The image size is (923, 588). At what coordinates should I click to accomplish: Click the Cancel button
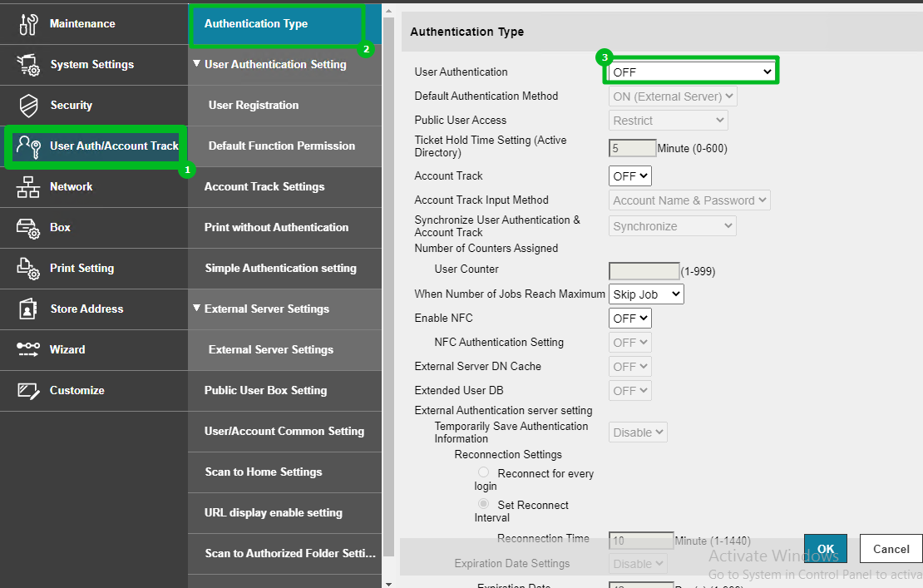click(x=891, y=549)
